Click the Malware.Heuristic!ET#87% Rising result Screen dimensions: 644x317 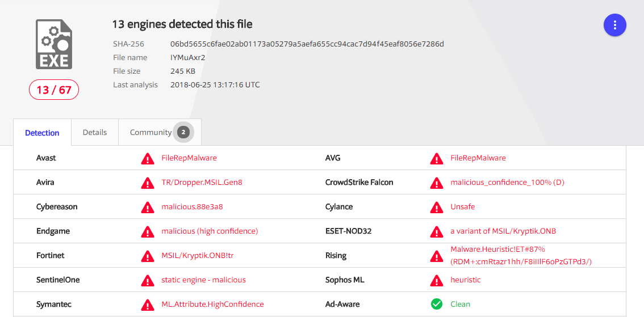[521, 256]
